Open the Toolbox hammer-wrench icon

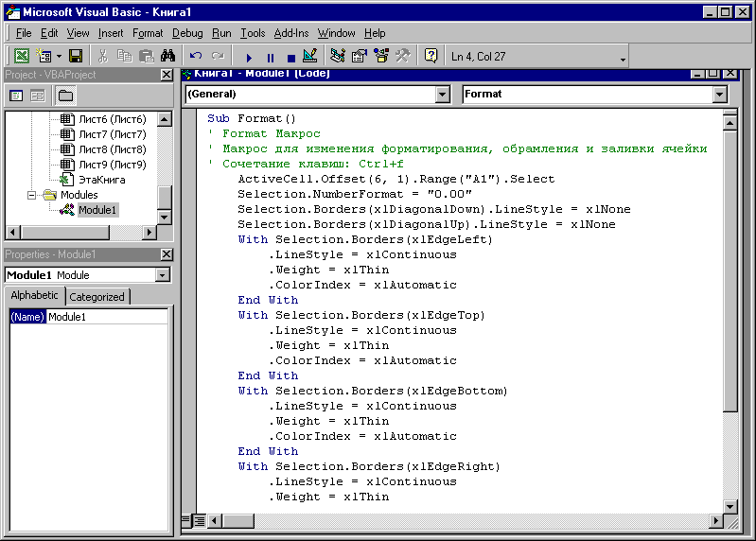[402, 57]
